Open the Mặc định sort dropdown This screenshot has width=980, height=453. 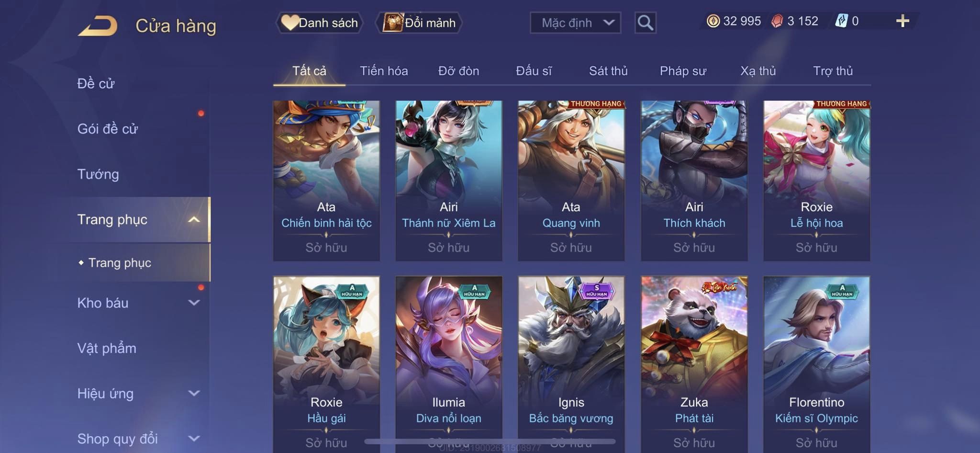coord(575,23)
